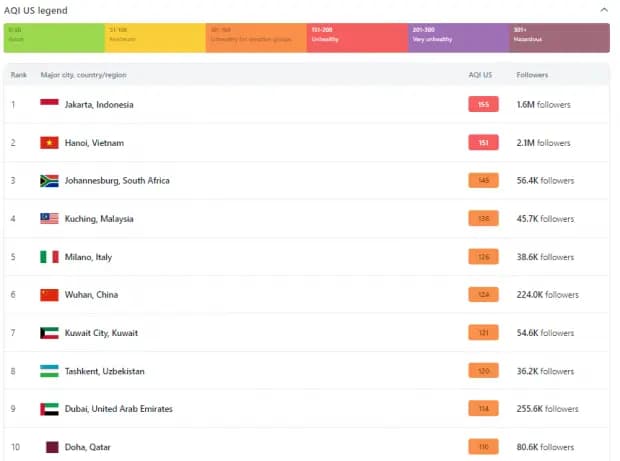Image resolution: width=620 pixels, height=461 pixels.
Task: Click the red 155 AQI badge
Action: click(483, 104)
